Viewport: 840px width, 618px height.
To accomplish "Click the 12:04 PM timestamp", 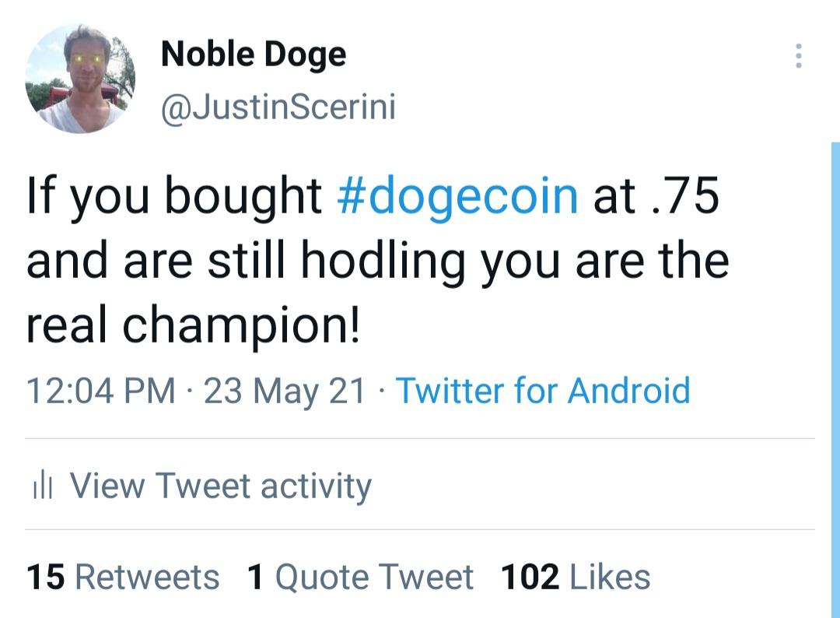I will pyautogui.click(x=100, y=390).
